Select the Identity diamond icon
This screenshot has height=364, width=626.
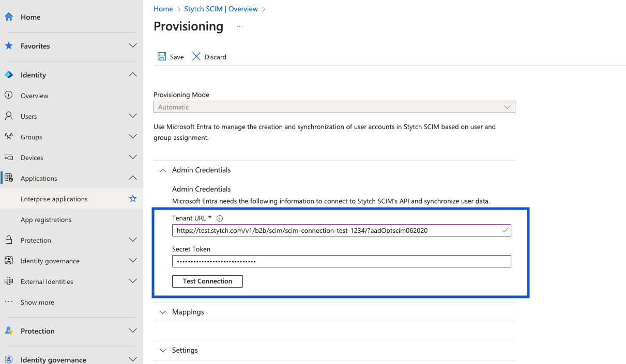pyautogui.click(x=8, y=74)
